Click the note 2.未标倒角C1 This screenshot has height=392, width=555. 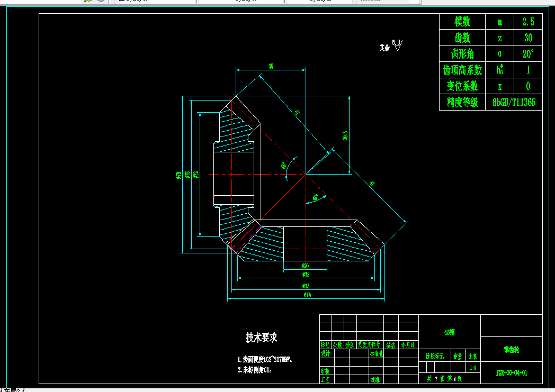[255, 370]
